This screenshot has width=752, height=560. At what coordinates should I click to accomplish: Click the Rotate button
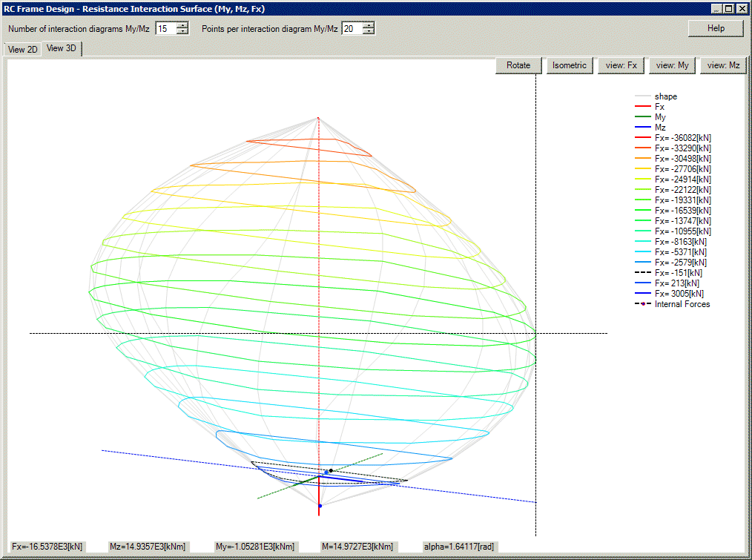click(518, 65)
